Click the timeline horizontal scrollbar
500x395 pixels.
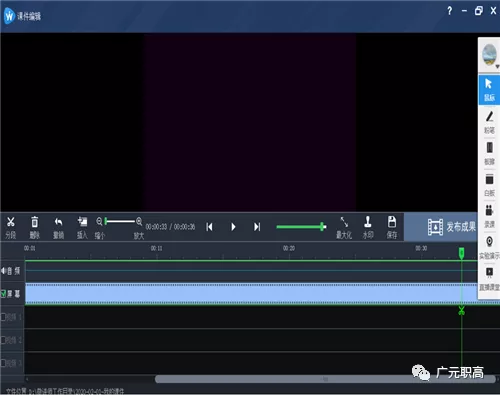tap(325, 379)
